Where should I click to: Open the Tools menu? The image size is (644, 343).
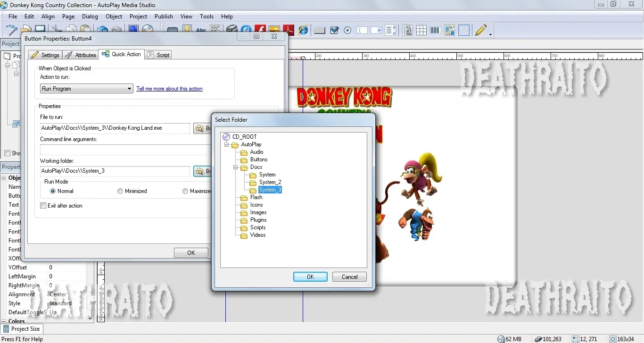click(207, 16)
